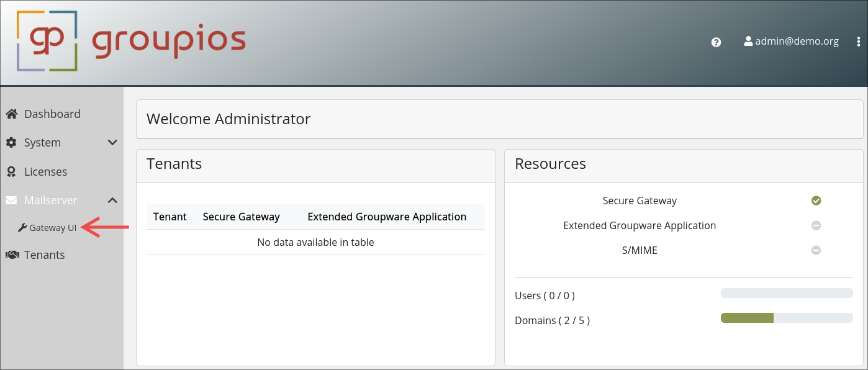Click the Licenses badge icon
Image resolution: width=868 pixels, height=370 pixels.
11,171
